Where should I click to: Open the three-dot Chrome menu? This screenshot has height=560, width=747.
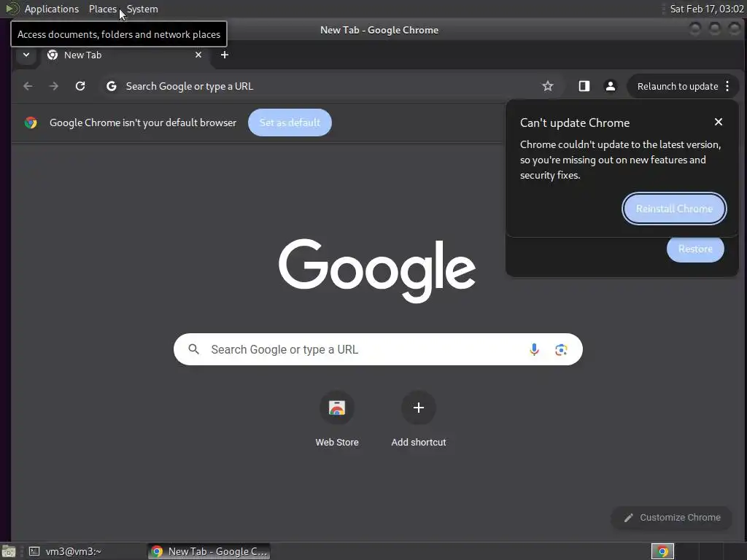coord(727,86)
